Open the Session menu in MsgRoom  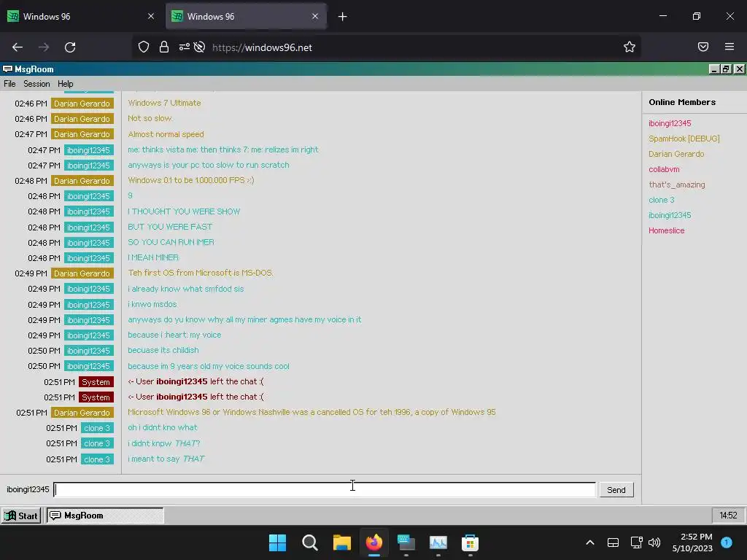36,84
